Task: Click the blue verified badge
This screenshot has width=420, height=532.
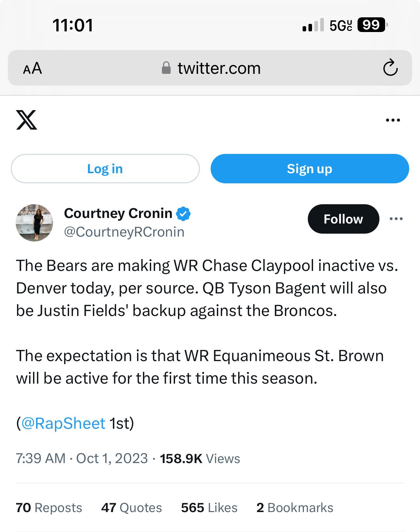Action: pyautogui.click(x=184, y=214)
